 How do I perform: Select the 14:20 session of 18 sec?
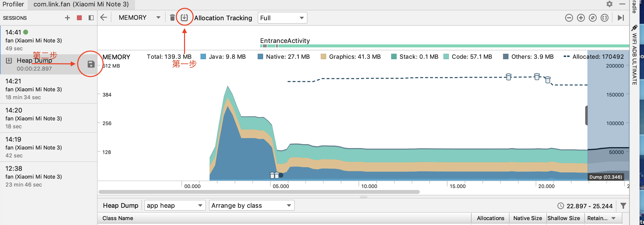click(x=49, y=118)
